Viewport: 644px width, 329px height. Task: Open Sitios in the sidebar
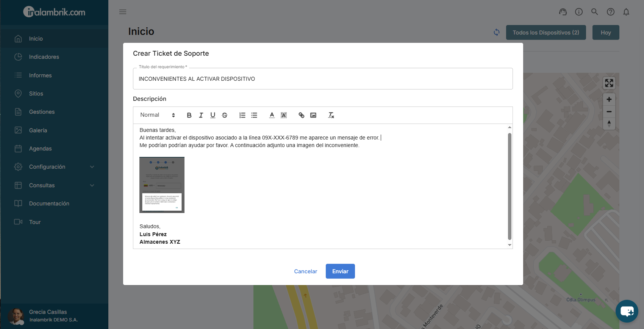click(x=54, y=94)
